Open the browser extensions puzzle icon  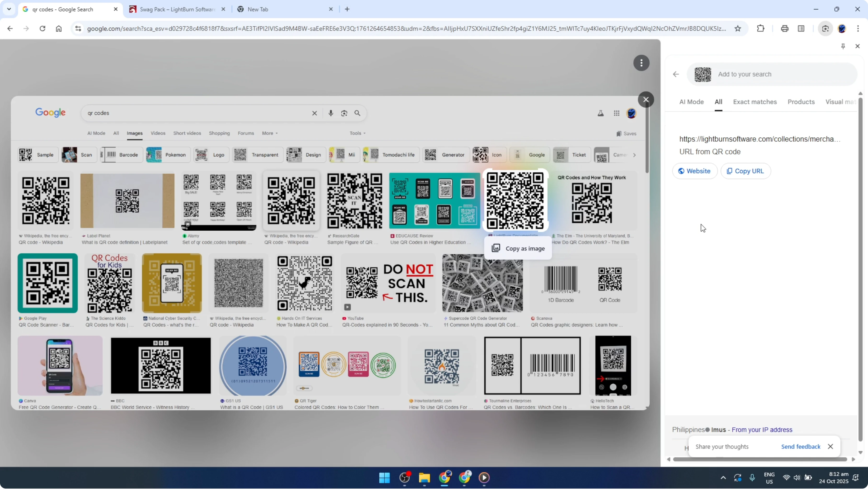pyautogui.click(x=761, y=29)
